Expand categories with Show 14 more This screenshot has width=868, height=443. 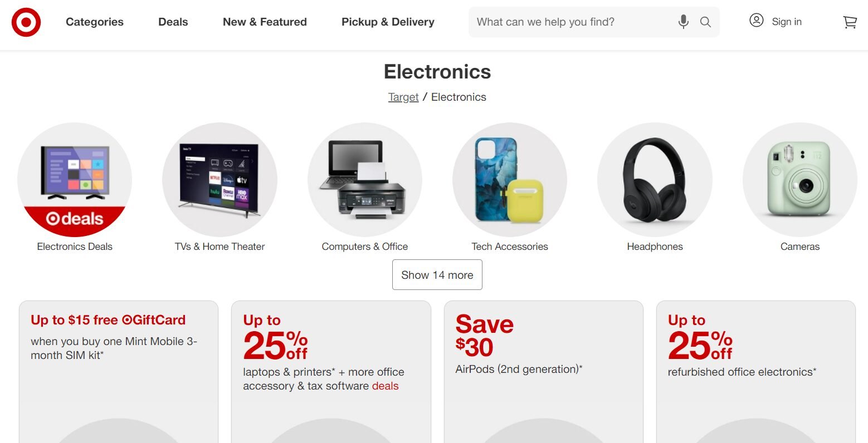[437, 274]
